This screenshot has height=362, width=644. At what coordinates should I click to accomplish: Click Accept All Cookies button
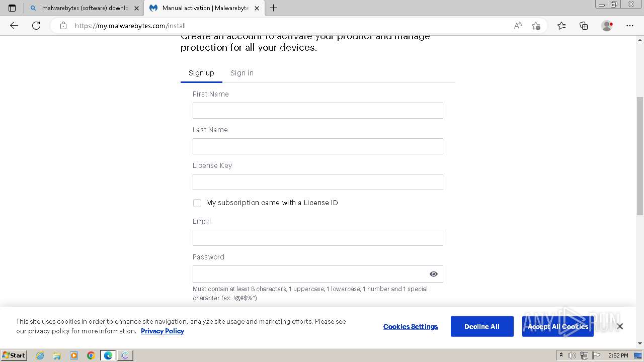pos(558,326)
